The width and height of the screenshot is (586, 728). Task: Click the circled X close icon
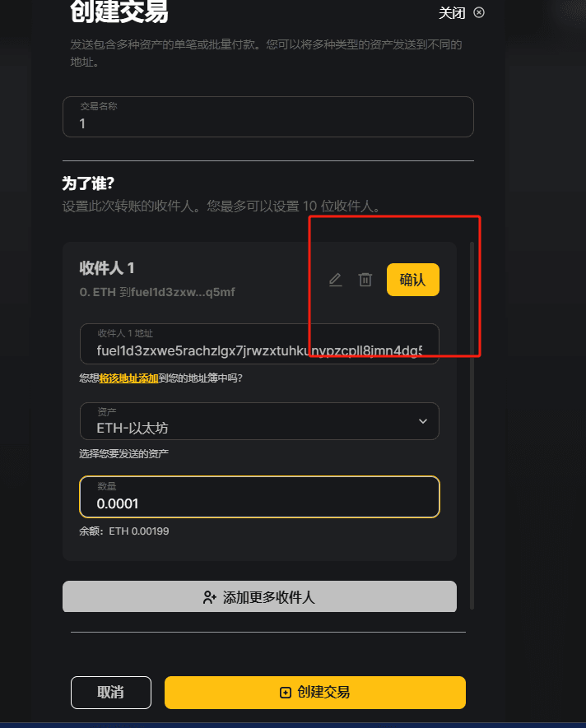pos(479,12)
